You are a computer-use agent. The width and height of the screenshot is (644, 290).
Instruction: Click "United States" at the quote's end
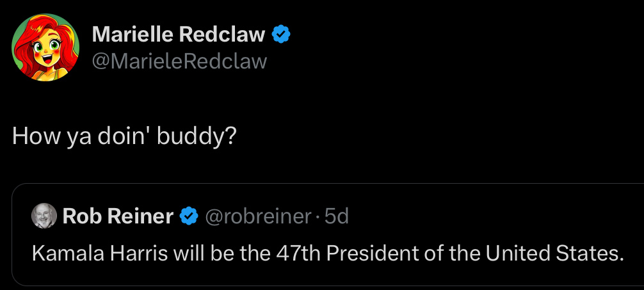554,254
